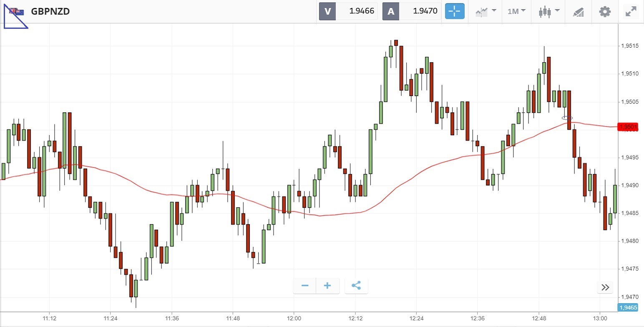Click the 1.9515 price axis label
Viewport: 644px width, 327px height.
[x=630, y=46]
